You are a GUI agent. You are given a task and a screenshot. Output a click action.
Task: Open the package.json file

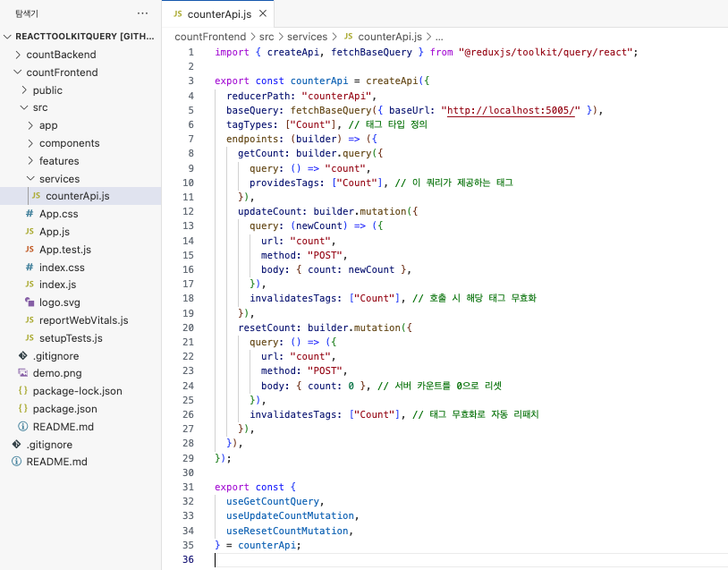tap(64, 409)
